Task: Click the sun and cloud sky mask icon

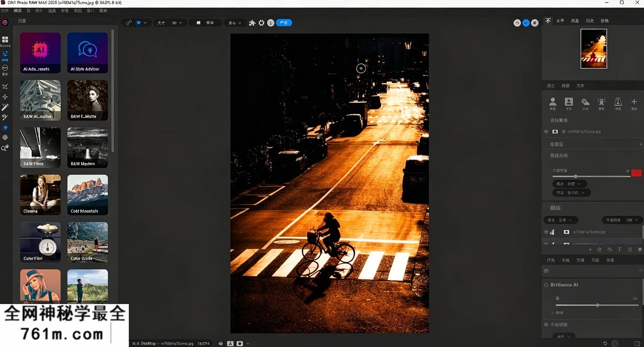Action: pos(585,102)
